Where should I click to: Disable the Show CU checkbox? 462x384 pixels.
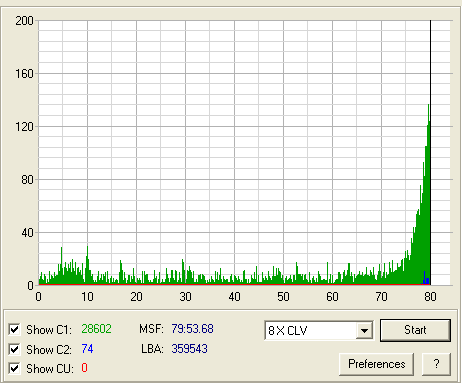coord(14,369)
